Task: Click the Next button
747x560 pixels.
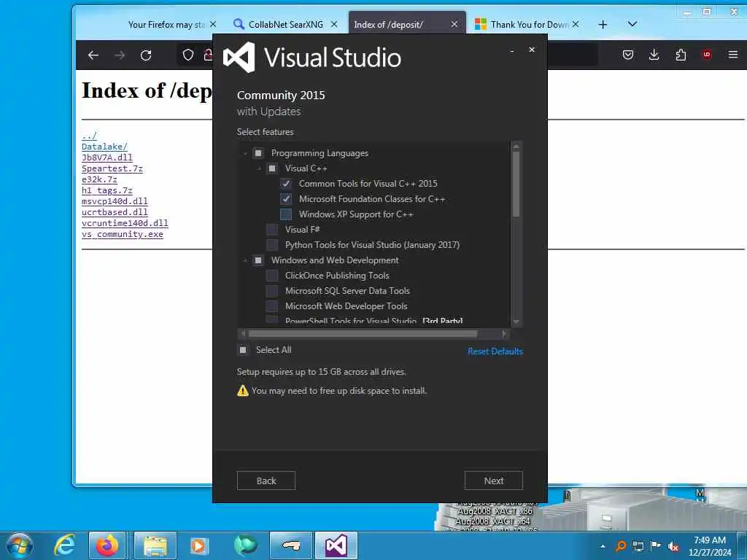Action: [494, 481]
